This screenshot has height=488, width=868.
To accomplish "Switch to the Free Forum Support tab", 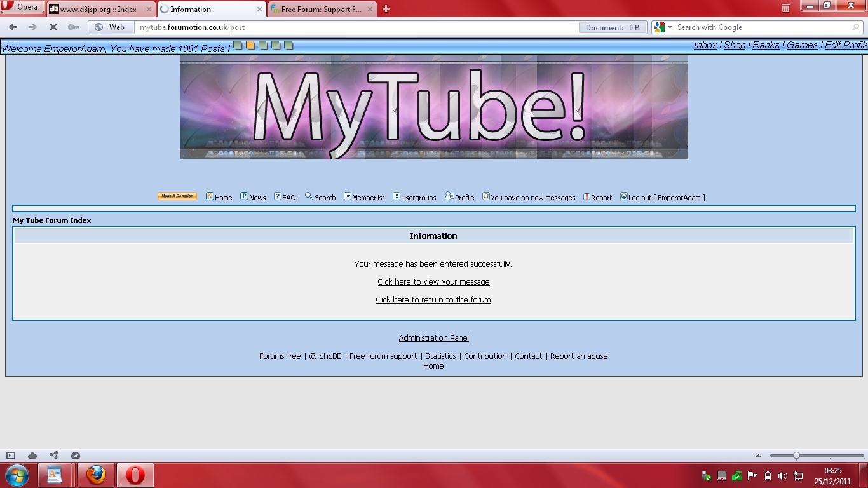I will tap(321, 10).
